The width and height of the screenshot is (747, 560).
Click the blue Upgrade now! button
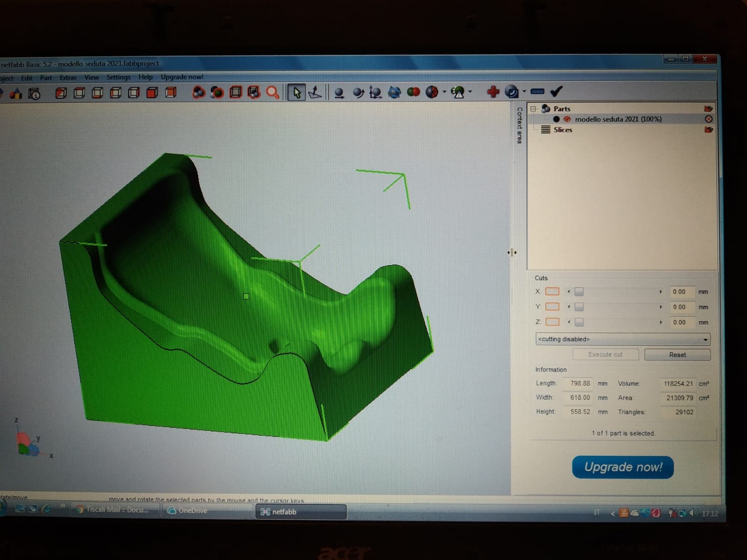623,467
